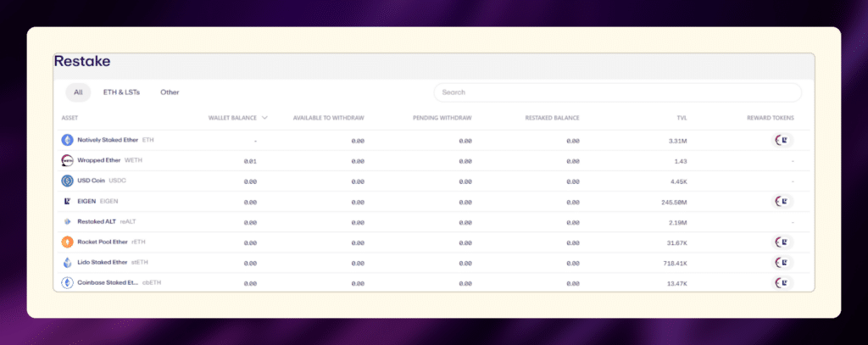Click reward token badge for Rocket Pool Ether
Screen dimensions: 868x345
click(782, 242)
